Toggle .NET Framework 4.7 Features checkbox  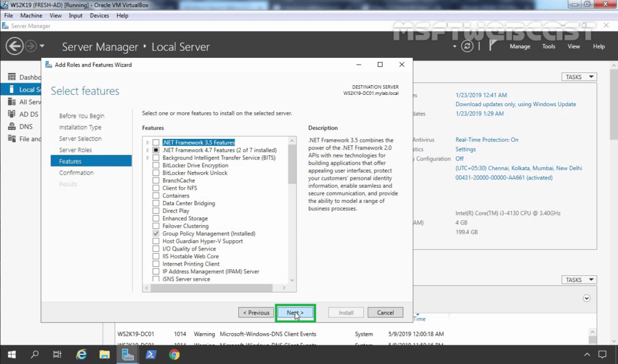(156, 150)
